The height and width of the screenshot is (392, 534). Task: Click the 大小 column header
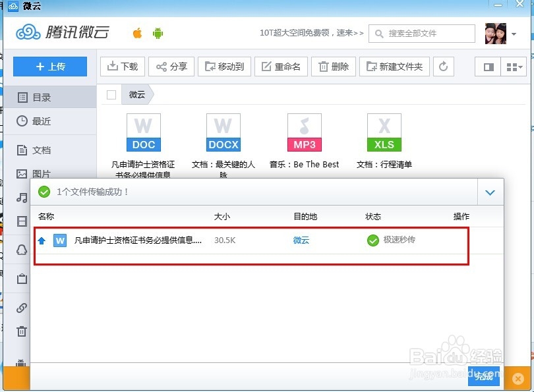pyautogui.click(x=222, y=216)
